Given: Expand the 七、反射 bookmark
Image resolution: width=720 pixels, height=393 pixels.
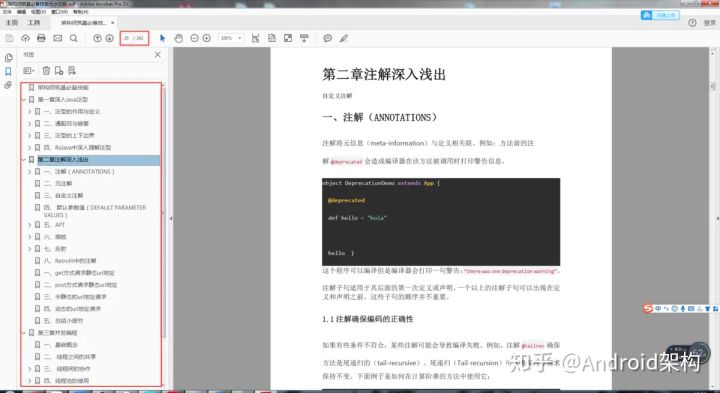Looking at the screenshot, I should point(29,249).
